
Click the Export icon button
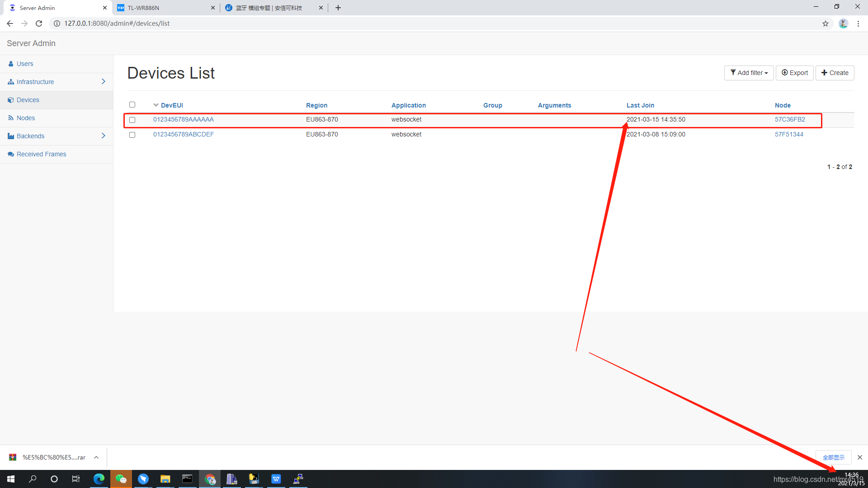795,73
